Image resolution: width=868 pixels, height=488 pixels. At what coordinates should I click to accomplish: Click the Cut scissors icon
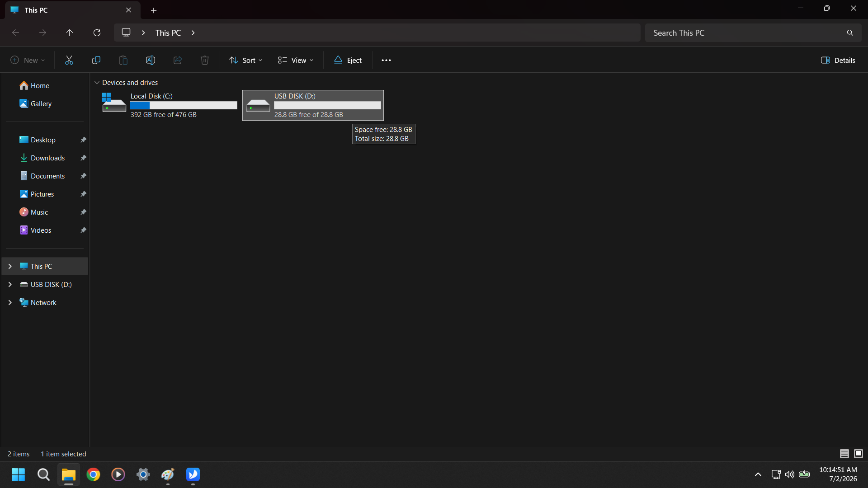tap(69, 60)
